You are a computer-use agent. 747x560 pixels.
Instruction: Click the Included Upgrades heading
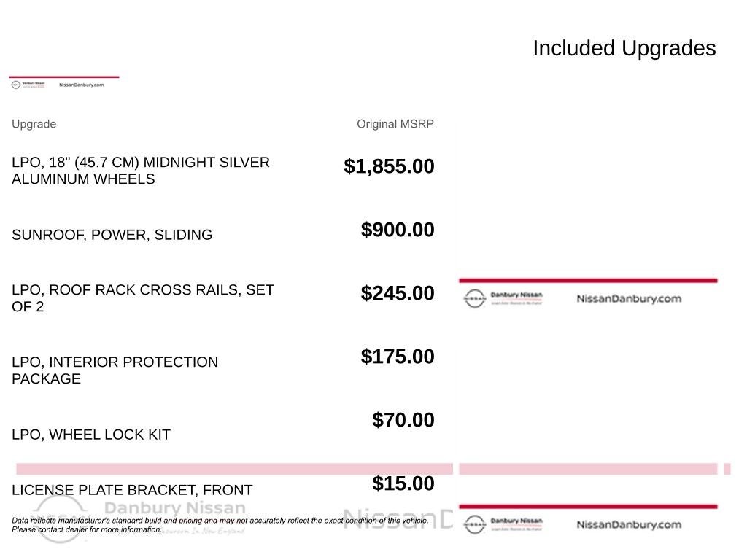pos(624,48)
